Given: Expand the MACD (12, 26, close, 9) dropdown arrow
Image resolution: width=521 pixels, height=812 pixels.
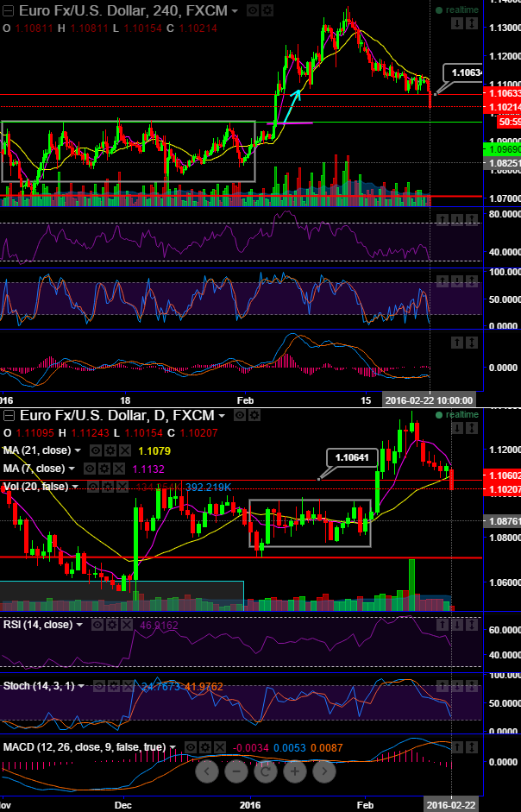Looking at the screenshot, I should [x=173, y=747].
